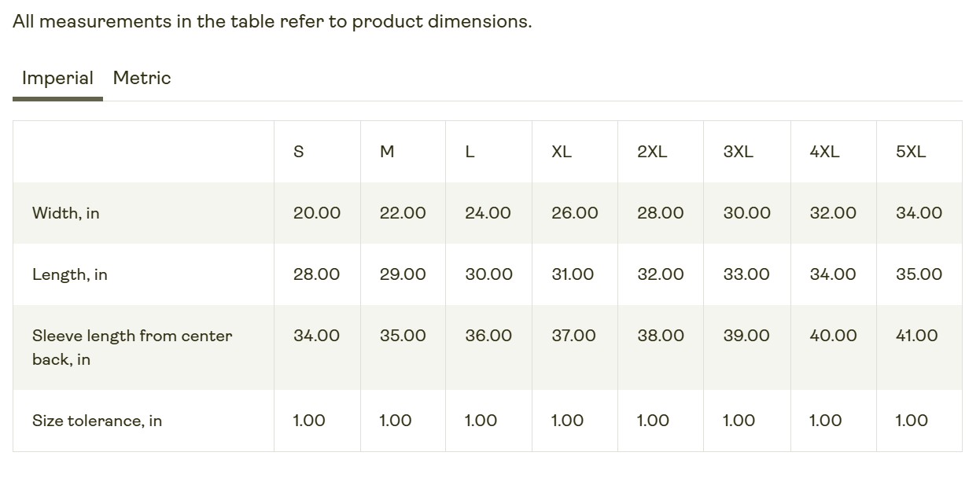Switch to the Imperial tab
This screenshot has height=478, width=980.
tap(57, 79)
